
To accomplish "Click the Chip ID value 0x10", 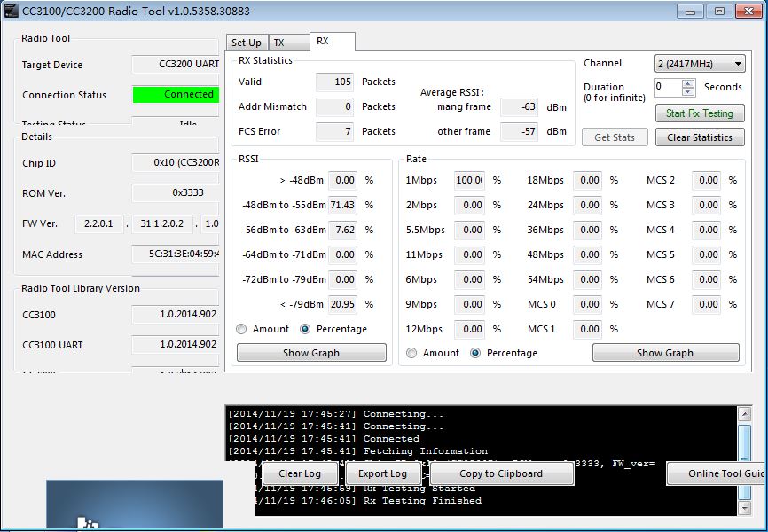I will [176, 162].
